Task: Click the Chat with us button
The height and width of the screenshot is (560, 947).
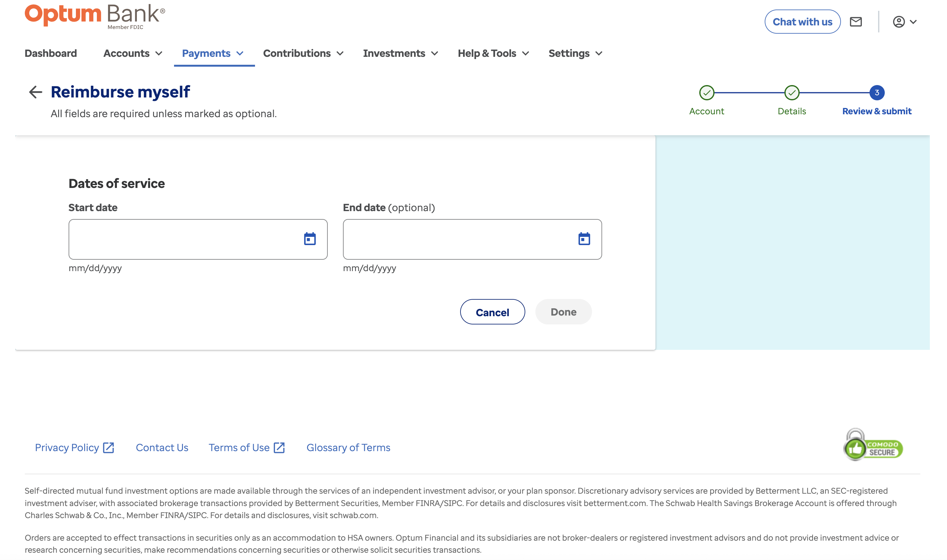Action: coord(802,22)
